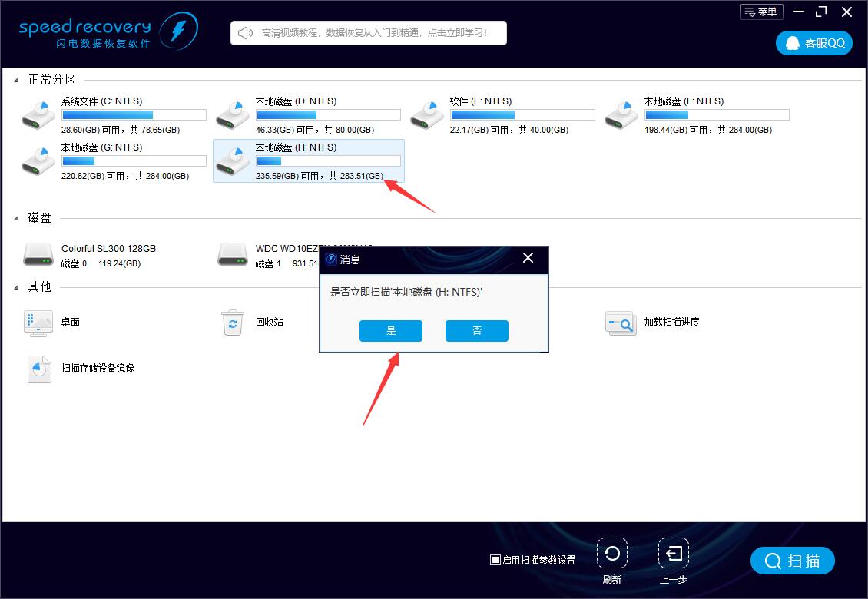Select the Desktop (桌面) scan icon
This screenshot has width=868, height=599.
click(x=38, y=323)
